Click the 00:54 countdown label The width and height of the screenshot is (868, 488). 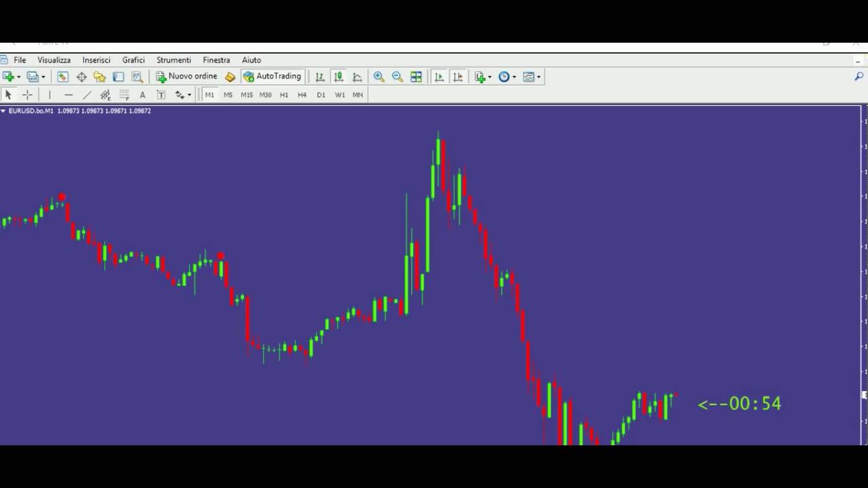740,404
